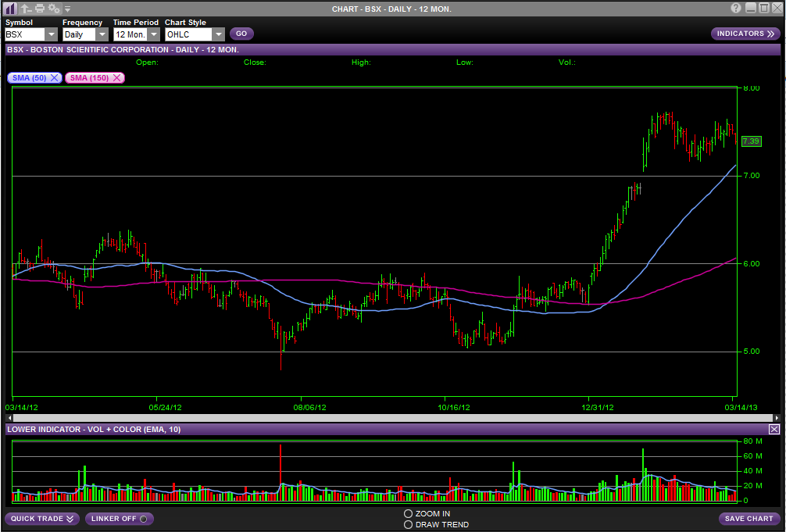Select the Draw Trend radio button
Viewport: 786px width, 532px height.
coord(408,524)
